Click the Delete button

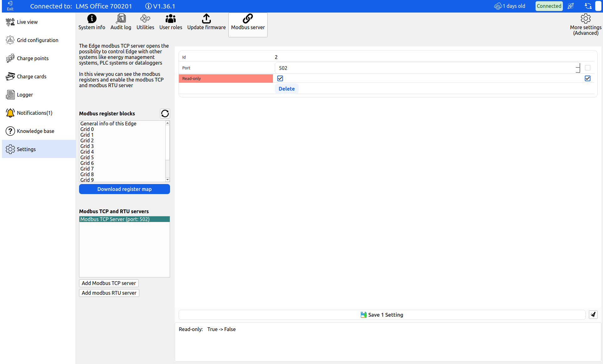[x=287, y=89]
